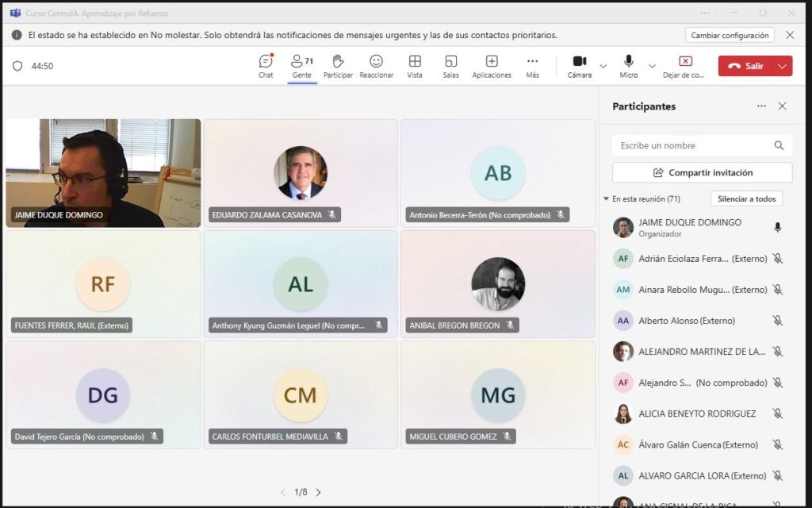812x508 pixels.
Task: Click muted mic icon for Alejandro S... (No comprobado)
Action: click(x=777, y=383)
